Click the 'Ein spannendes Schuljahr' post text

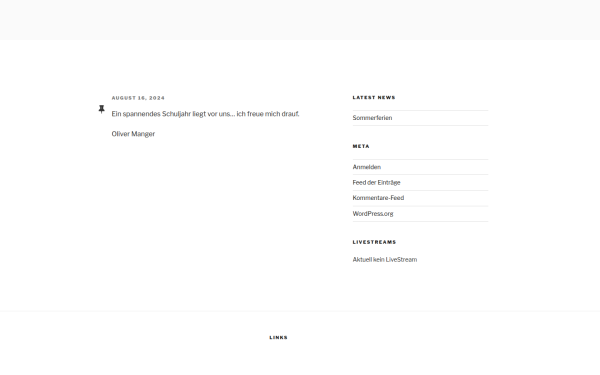[x=205, y=114]
